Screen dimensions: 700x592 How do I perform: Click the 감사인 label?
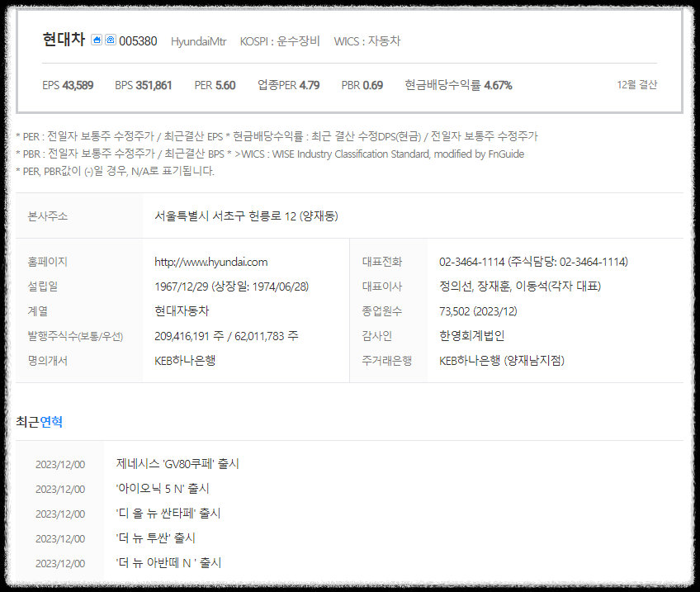pos(377,336)
